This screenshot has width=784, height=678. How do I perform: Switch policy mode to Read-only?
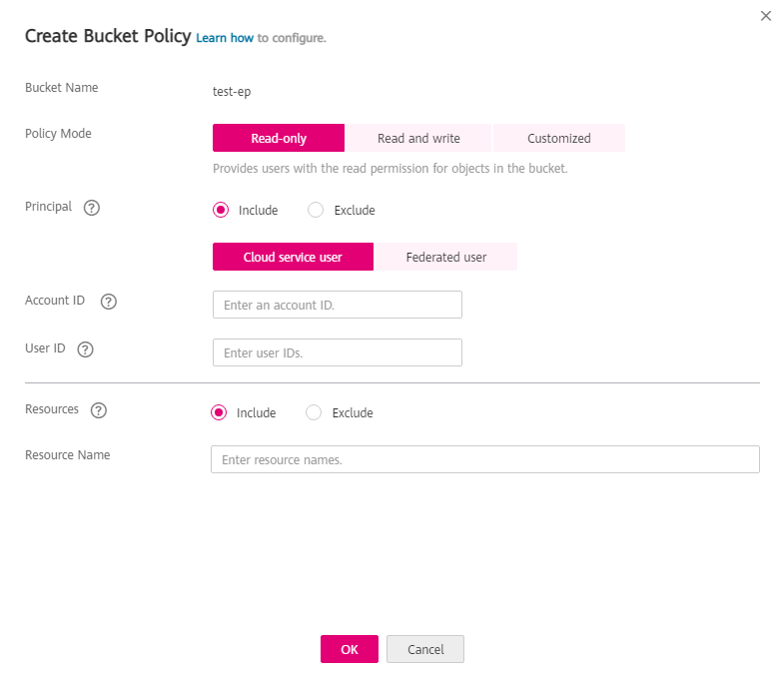(279, 138)
